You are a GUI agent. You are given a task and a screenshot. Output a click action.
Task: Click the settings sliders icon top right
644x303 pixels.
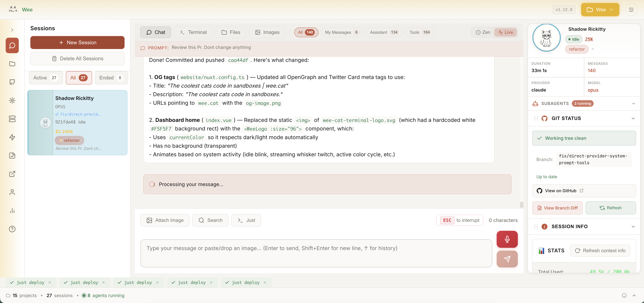pos(631,9)
